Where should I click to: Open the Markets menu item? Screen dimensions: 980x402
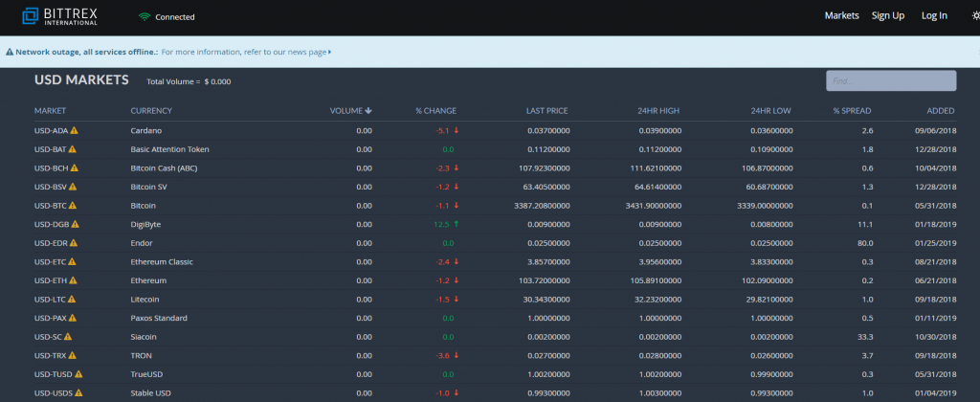pyautogui.click(x=841, y=15)
